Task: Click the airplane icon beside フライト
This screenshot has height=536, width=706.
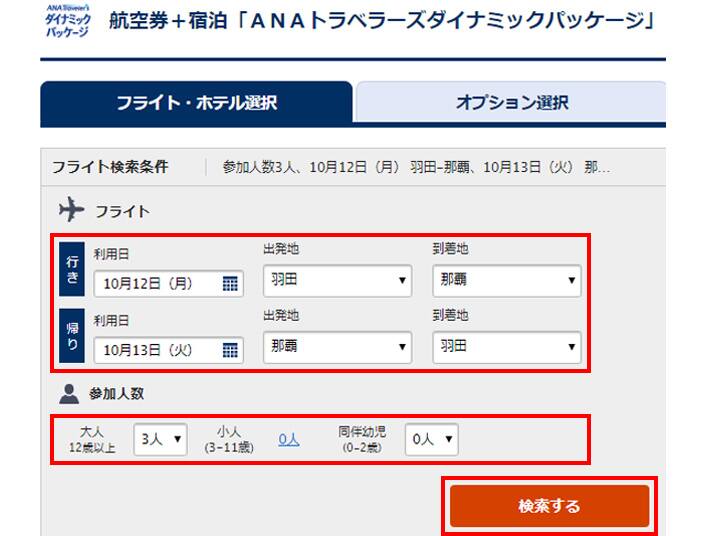Action: pos(72,211)
